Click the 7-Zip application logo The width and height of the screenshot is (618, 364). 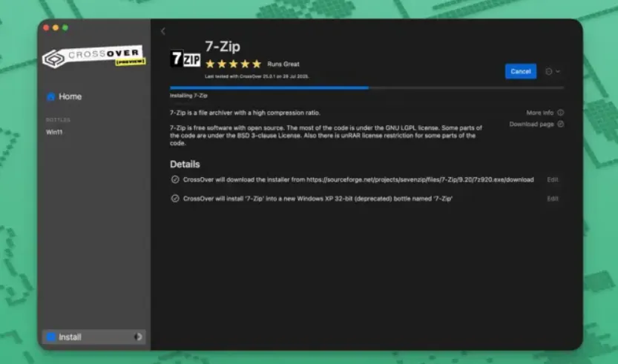point(185,59)
